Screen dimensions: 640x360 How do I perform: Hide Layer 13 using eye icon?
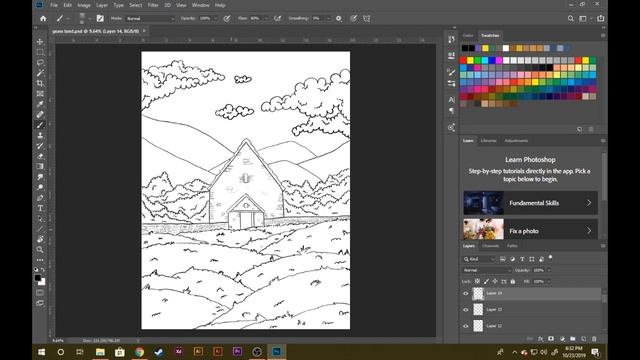(466, 310)
